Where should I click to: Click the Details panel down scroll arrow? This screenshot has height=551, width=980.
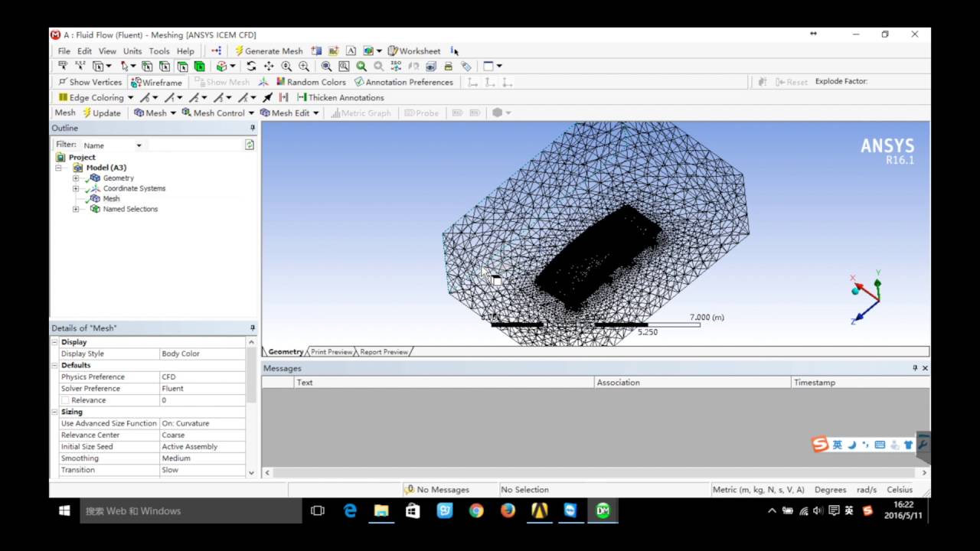point(252,474)
